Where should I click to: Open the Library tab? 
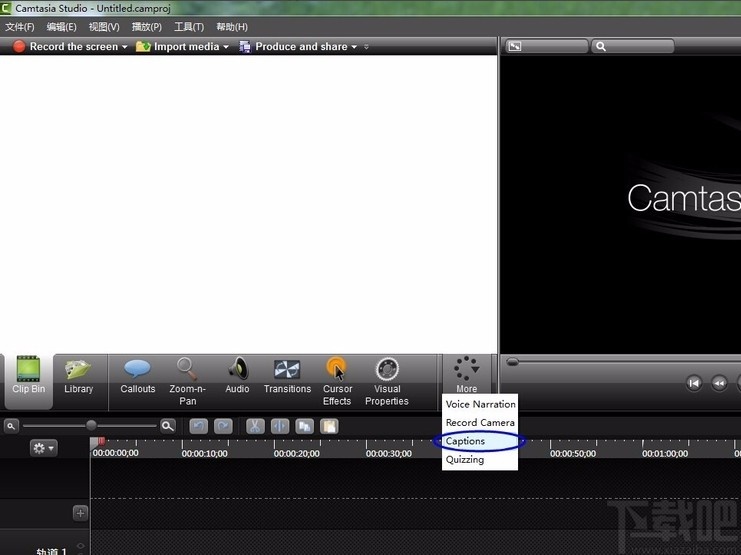tap(78, 376)
